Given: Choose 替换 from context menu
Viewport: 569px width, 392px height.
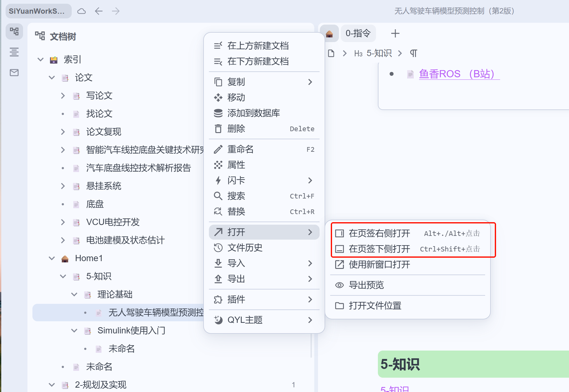Looking at the screenshot, I should [264, 212].
